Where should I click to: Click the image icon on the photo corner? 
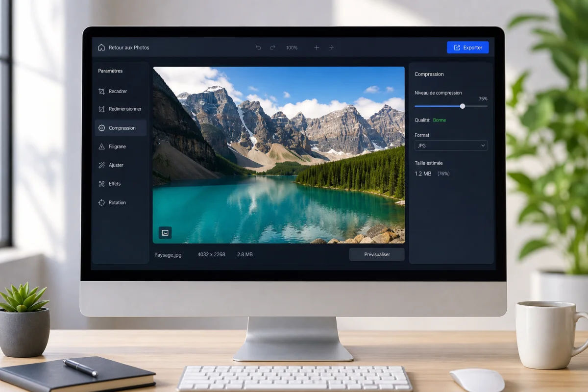[x=165, y=233]
